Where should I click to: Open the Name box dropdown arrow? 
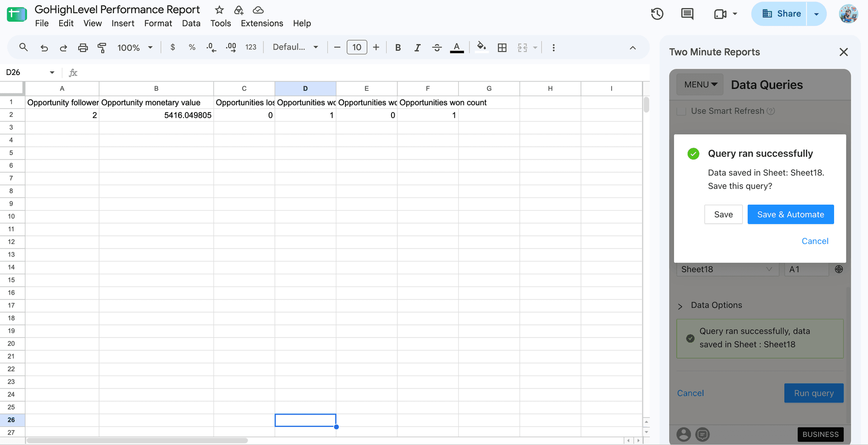point(52,72)
